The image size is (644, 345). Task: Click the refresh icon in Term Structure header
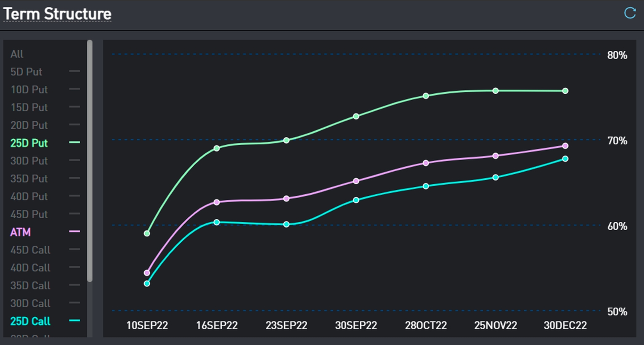pyautogui.click(x=630, y=13)
